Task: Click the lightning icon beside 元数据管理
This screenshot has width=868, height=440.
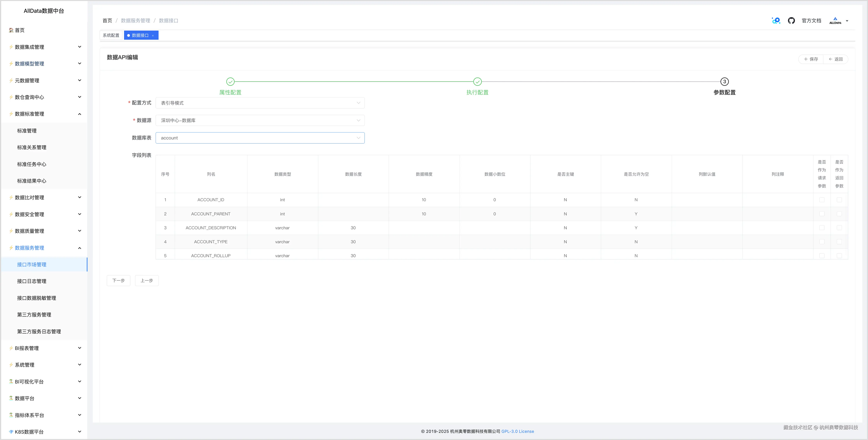Action: 11,80
